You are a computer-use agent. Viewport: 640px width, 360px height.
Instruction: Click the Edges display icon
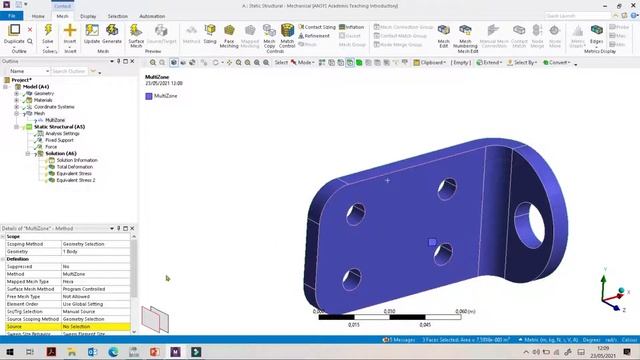(596, 30)
